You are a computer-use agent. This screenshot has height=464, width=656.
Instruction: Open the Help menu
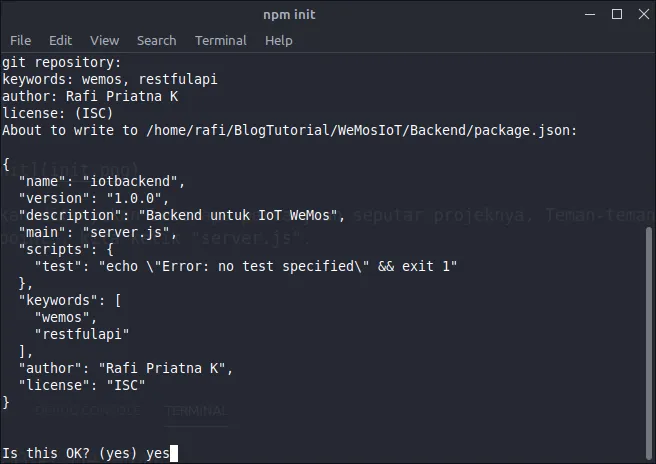279,40
